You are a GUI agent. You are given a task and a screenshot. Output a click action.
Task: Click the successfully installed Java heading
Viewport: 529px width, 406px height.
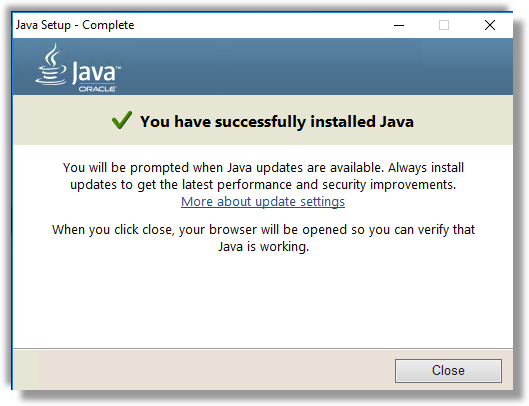(x=277, y=122)
